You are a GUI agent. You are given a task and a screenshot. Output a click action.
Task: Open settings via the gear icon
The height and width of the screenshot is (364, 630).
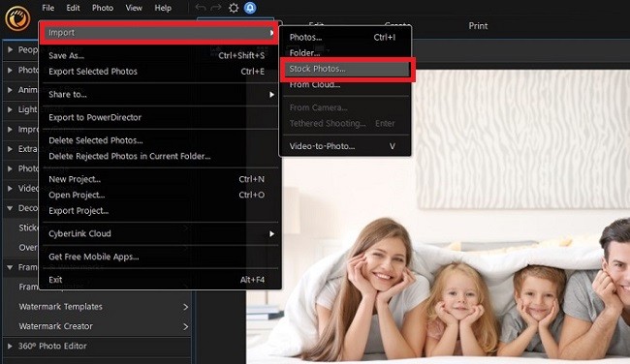coord(234,8)
